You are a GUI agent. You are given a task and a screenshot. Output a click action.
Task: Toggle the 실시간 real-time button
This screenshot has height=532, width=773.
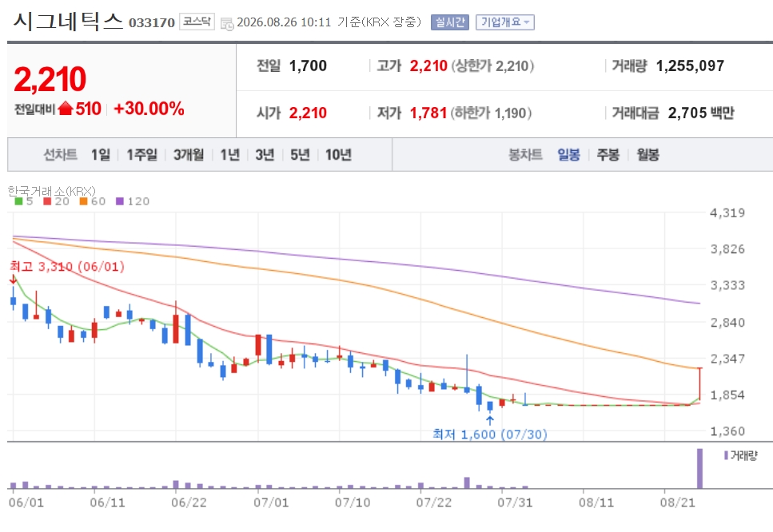[449, 22]
